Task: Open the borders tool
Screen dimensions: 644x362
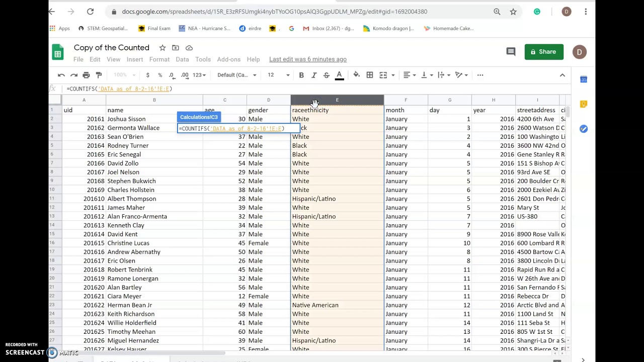Action: 370,75
